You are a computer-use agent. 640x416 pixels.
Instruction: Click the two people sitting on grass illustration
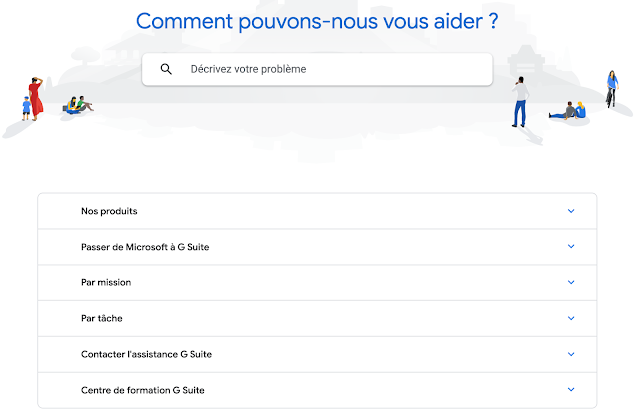pyautogui.click(x=78, y=104)
